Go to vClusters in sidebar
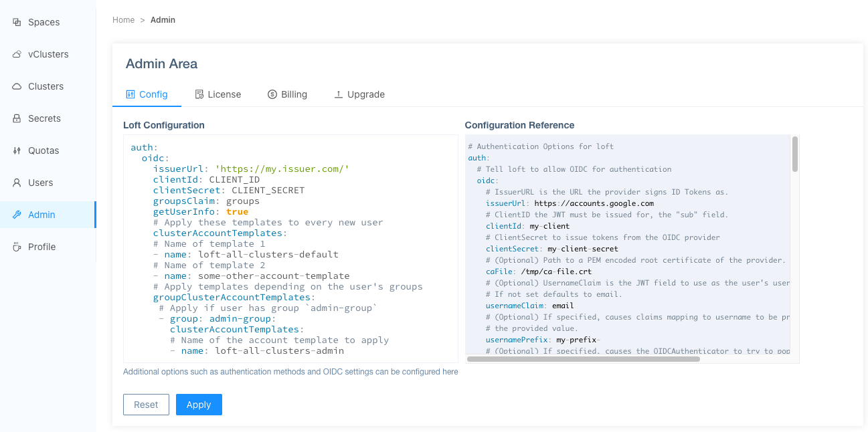 pyautogui.click(x=48, y=54)
